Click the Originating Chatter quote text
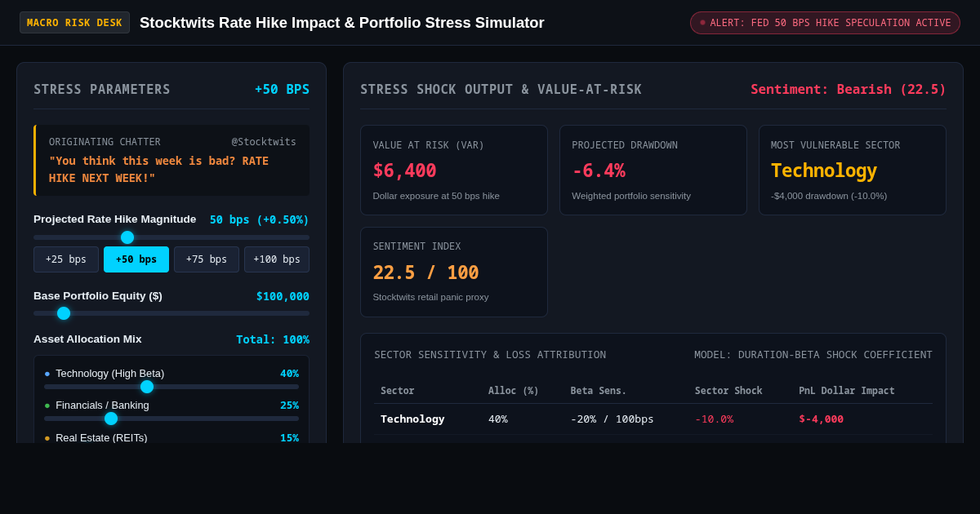The height and width of the screenshot is (514, 980). click(x=159, y=170)
